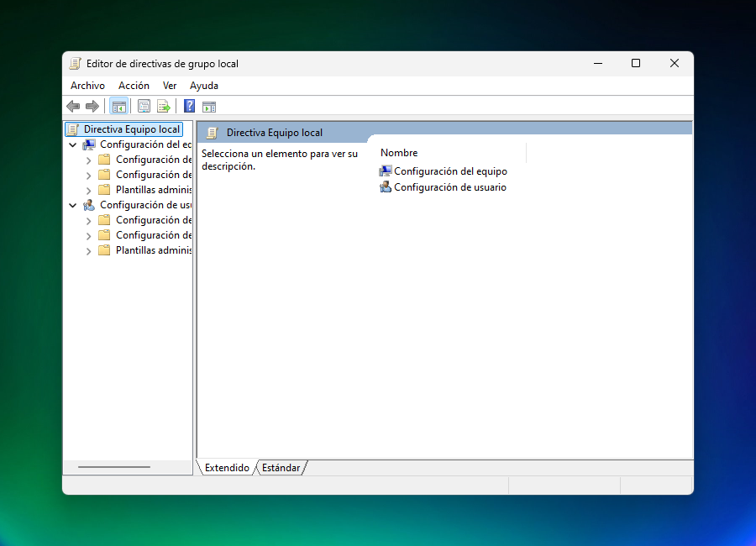Click folder icon of Plantillas adminis under Configuración del equipo
Screen dimensions: 756x546
click(104, 190)
